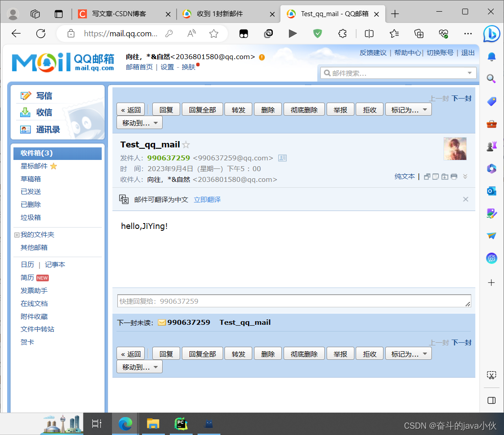Screen dimensions: 504x435
Task: Open 草稿箱 folder
Action: [30, 179]
